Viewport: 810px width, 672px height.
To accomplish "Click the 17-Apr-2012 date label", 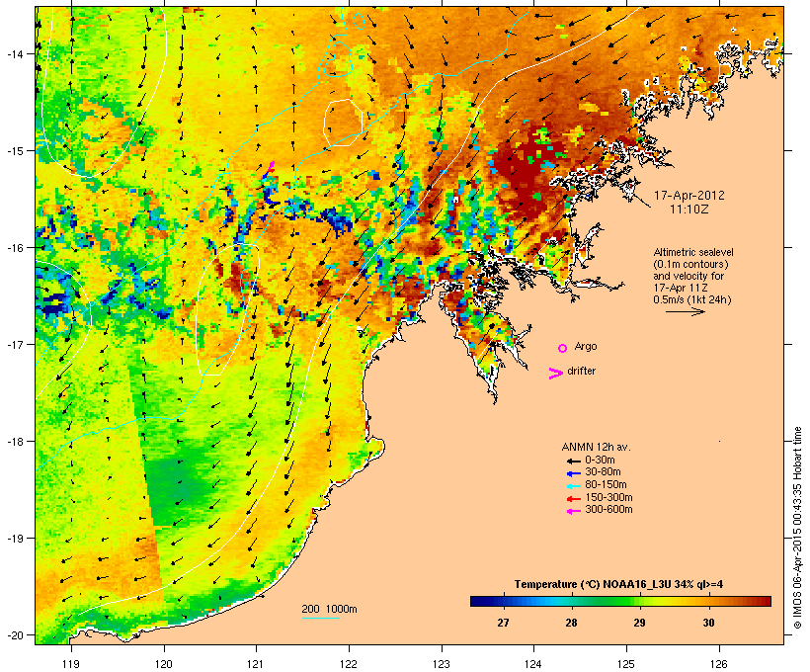I will coord(689,196).
